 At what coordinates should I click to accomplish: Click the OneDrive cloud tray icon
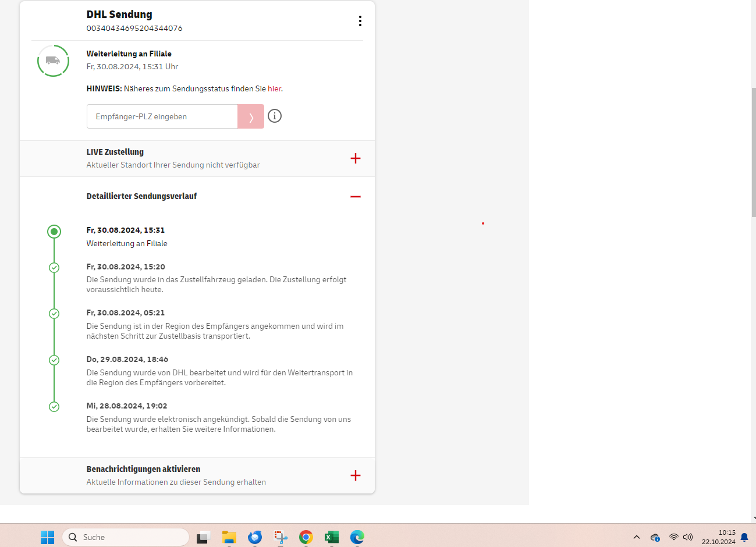(x=655, y=537)
